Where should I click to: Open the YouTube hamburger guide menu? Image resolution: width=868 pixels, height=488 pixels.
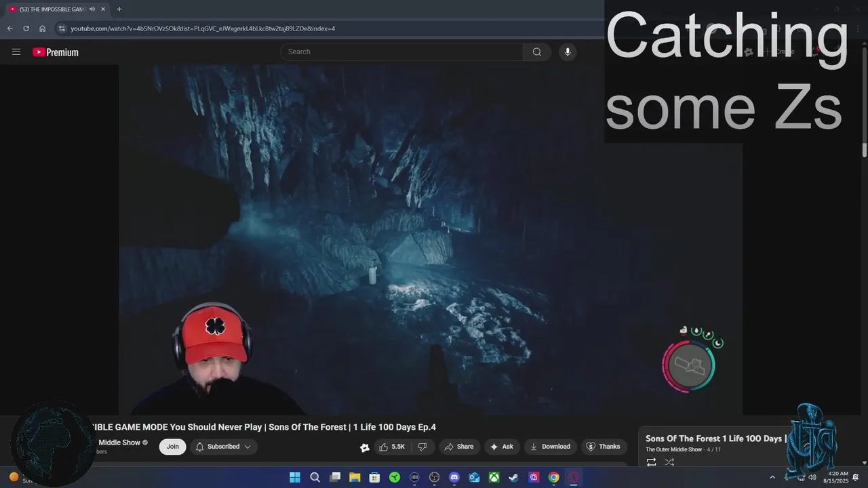pyautogui.click(x=16, y=52)
